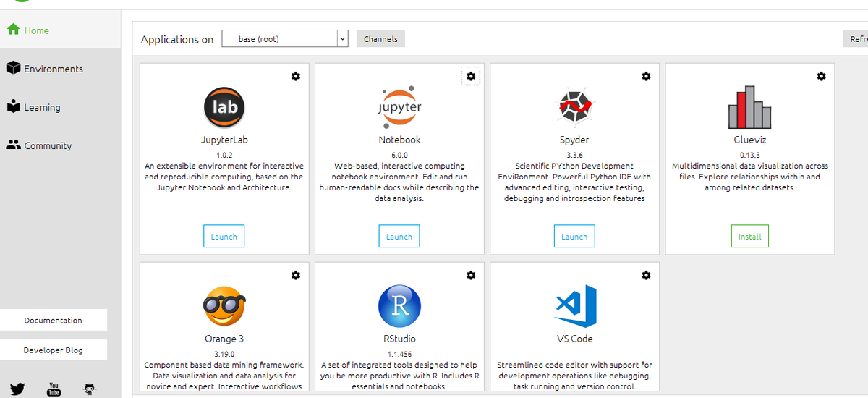Launch JupyterLab
The height and width of the screenshot is (398, 868).
224,237
